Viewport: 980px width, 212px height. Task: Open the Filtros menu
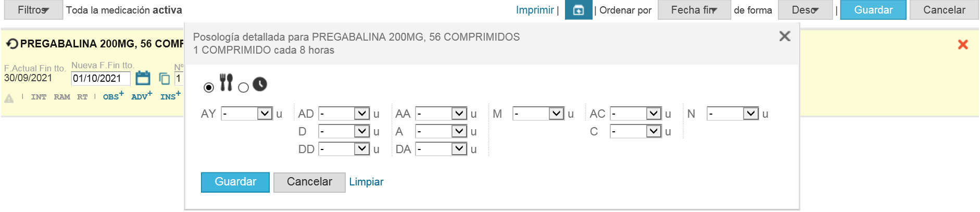click(33, 10)
